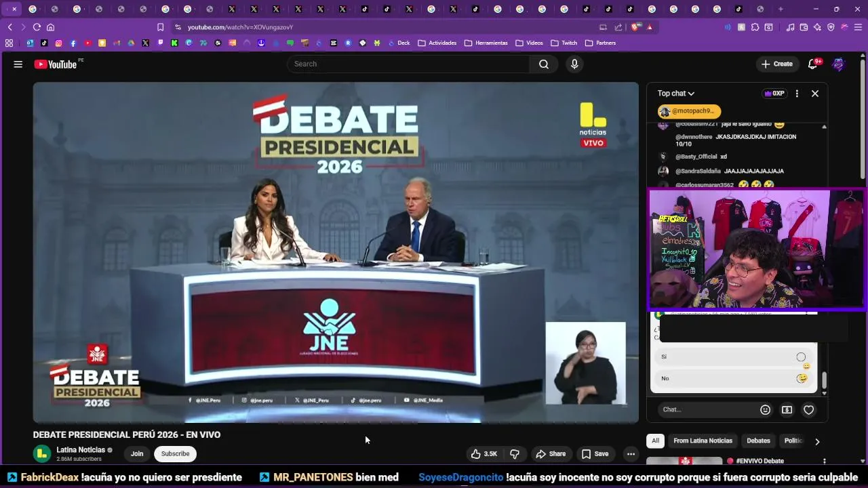Select the 'All' filter chip
Image resolution: width=868 pixels, height=488 pixels.
(655, 441)
